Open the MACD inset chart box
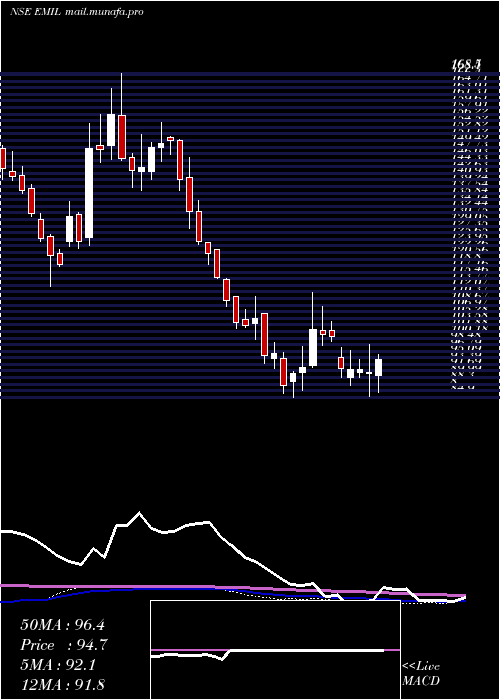 [275, 650]
